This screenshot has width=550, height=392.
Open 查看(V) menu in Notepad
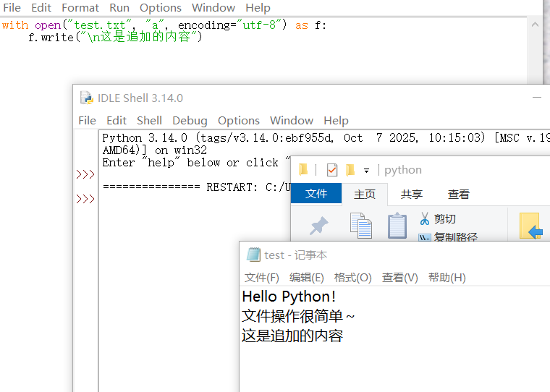pyautogui.click(x=400, y=278)
